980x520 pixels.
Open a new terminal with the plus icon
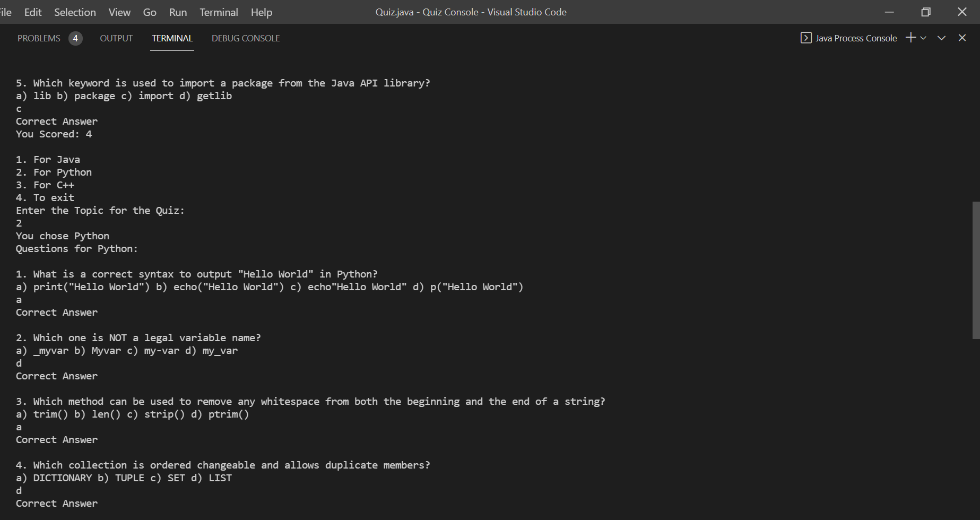coord(910,38)
